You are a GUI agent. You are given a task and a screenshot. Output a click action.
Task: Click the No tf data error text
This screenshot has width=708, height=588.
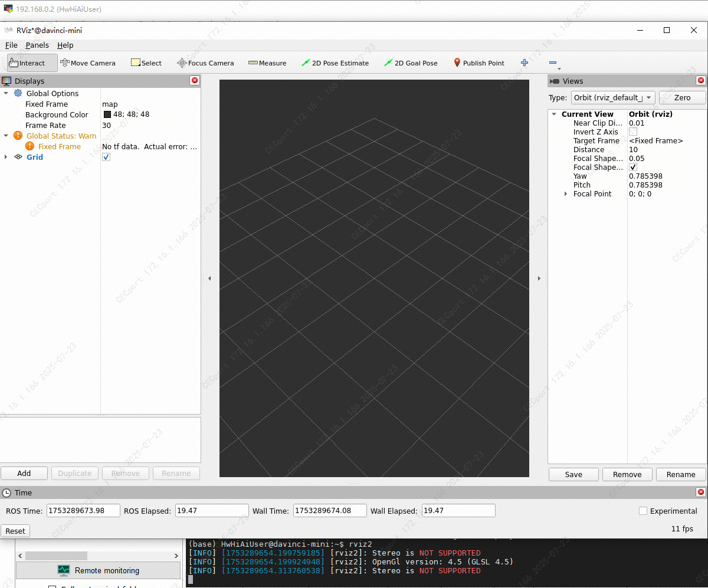coord(149,146)
